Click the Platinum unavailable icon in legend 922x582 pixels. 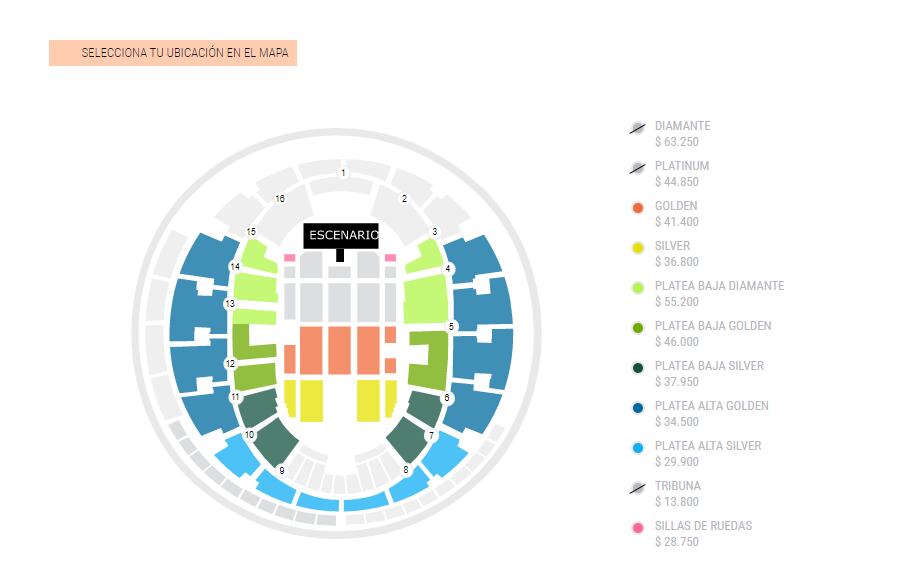637,168
